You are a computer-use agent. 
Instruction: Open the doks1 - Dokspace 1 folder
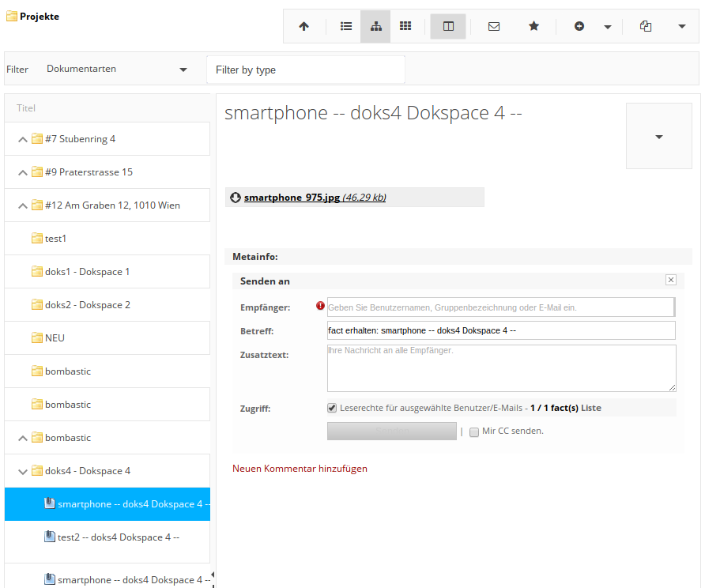coord(87,272)
